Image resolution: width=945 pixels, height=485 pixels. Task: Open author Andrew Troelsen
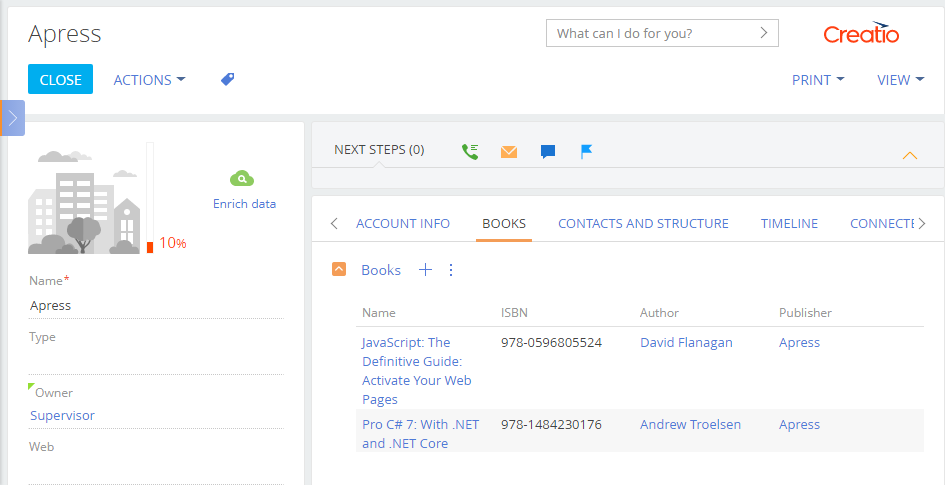click(x=690, y=424)
